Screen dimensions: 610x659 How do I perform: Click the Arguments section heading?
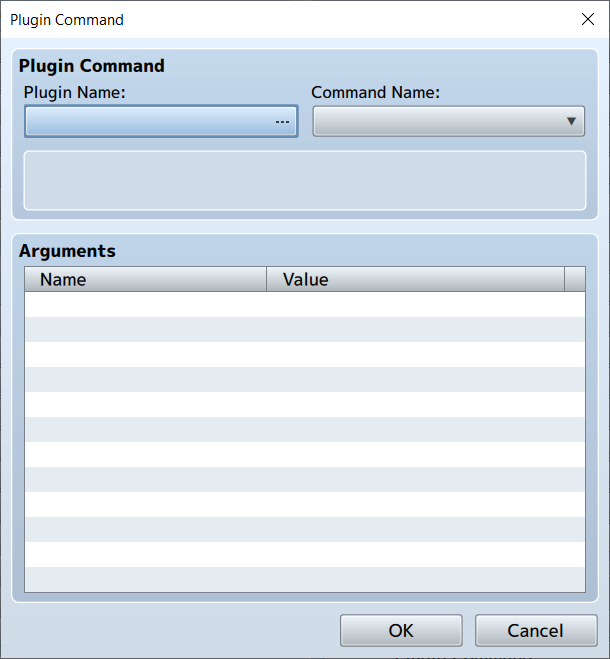[67, 251]
